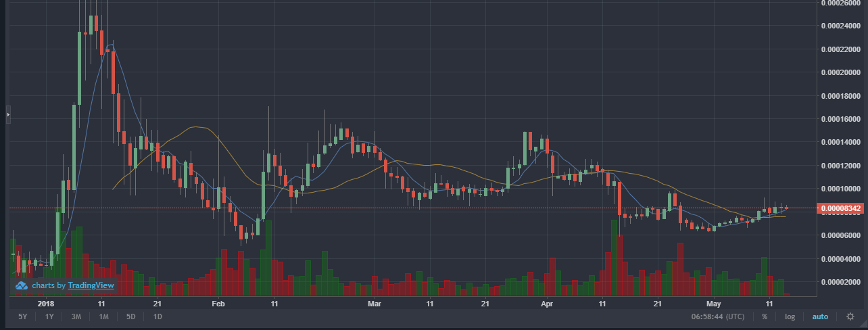Click the Feb date axis label
Screen dimensions: 868x330
218,304
